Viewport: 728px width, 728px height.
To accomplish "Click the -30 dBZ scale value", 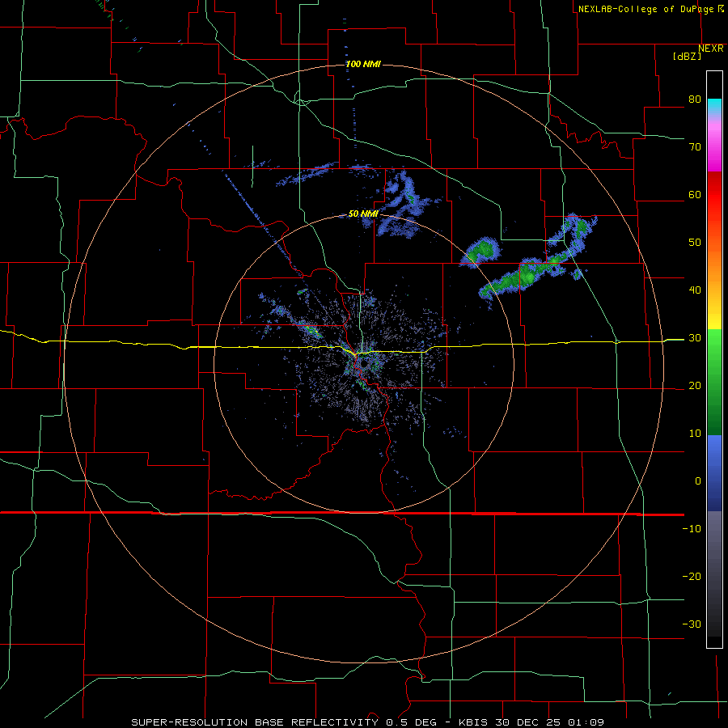I will pyautogui.click(x=692, y=624).
